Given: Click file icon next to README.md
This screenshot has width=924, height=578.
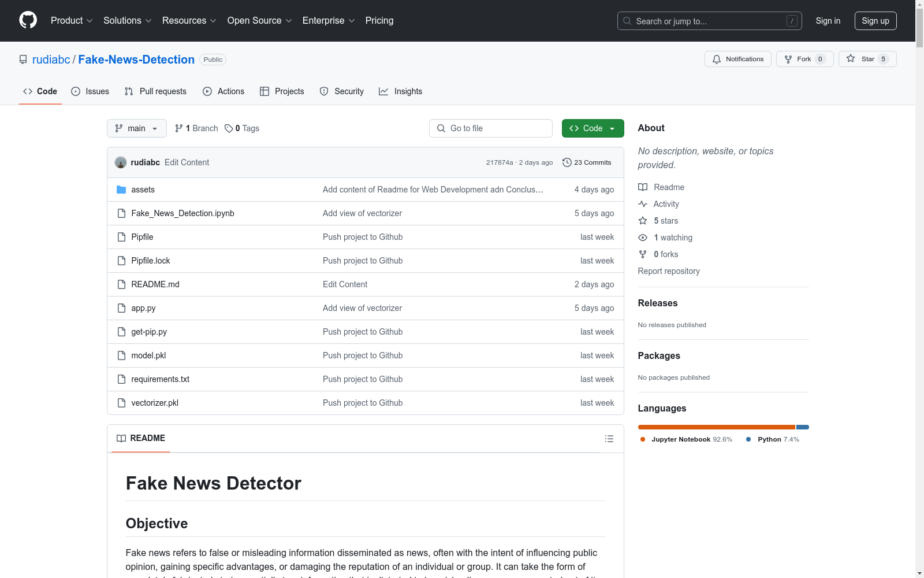Looking at the screenshot, I should 121,284.
